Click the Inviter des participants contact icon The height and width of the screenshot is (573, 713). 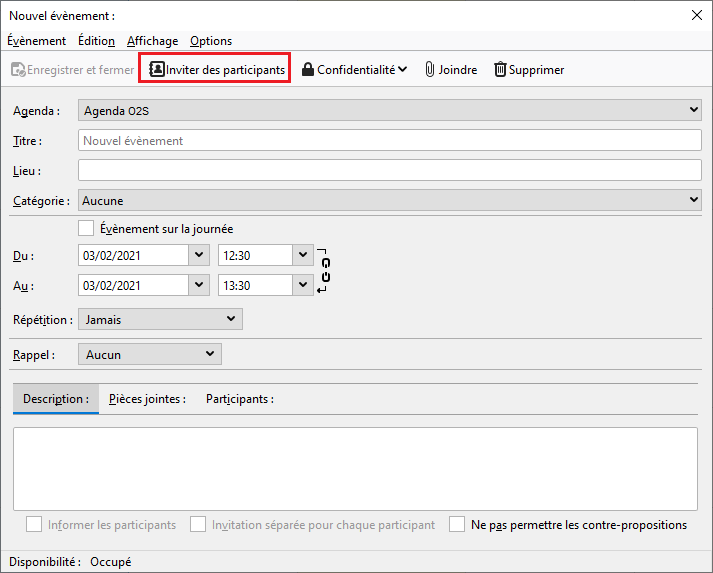[x=157, y=69]
